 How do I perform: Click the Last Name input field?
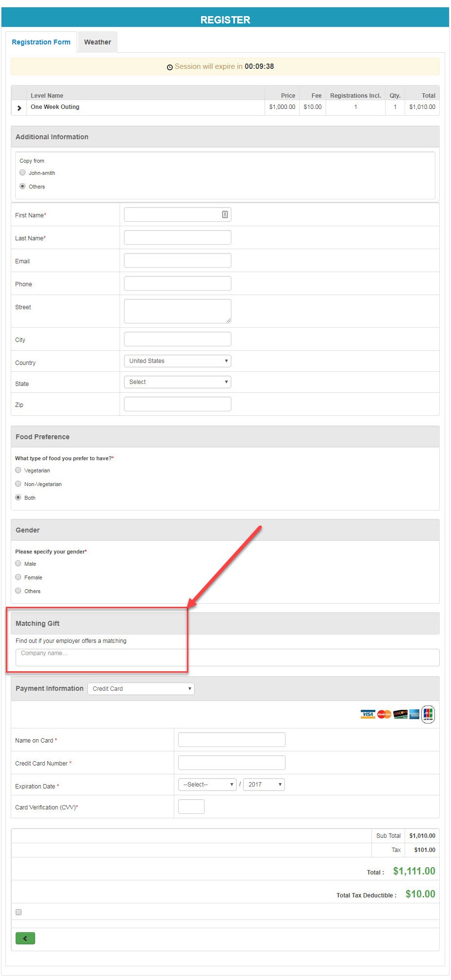click(177, 237)
